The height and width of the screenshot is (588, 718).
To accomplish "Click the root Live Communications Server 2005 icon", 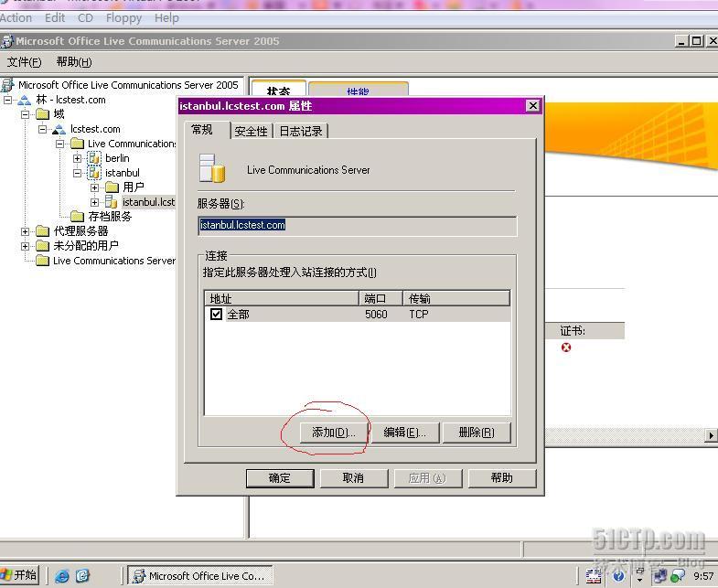I will [7, 85].
